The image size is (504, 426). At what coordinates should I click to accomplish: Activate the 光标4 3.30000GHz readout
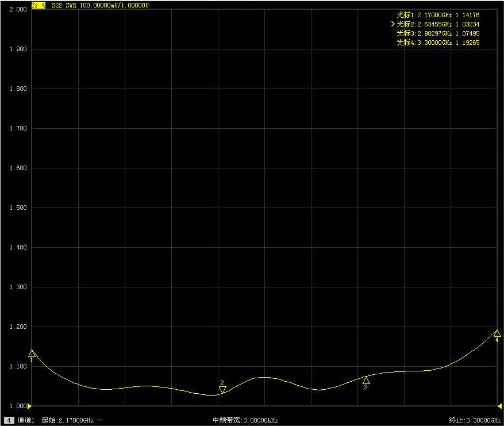[438, 43]
